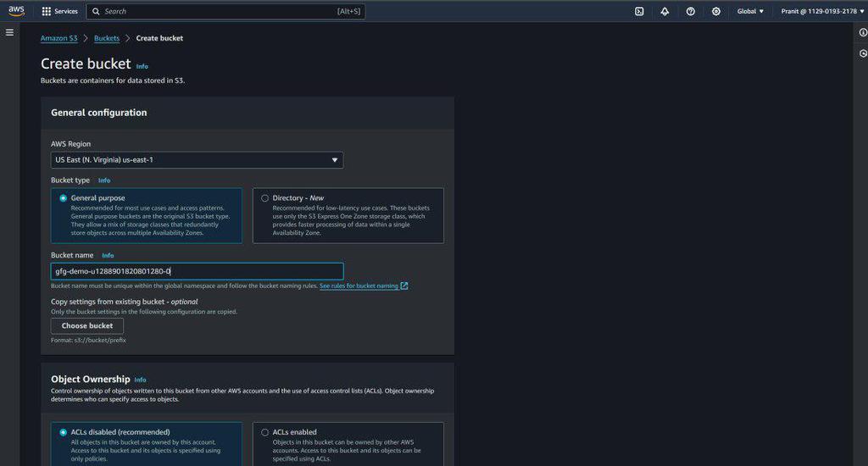Select Directory bucket type
The height and width of the screenshot is (466, 868).
[x=348, y=215]
